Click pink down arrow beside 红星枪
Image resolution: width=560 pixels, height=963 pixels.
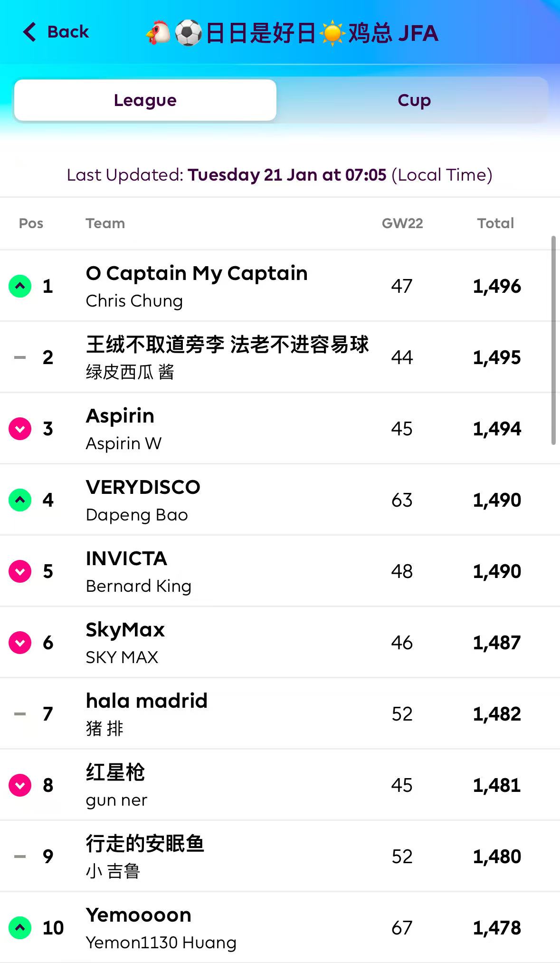point(20,785)
